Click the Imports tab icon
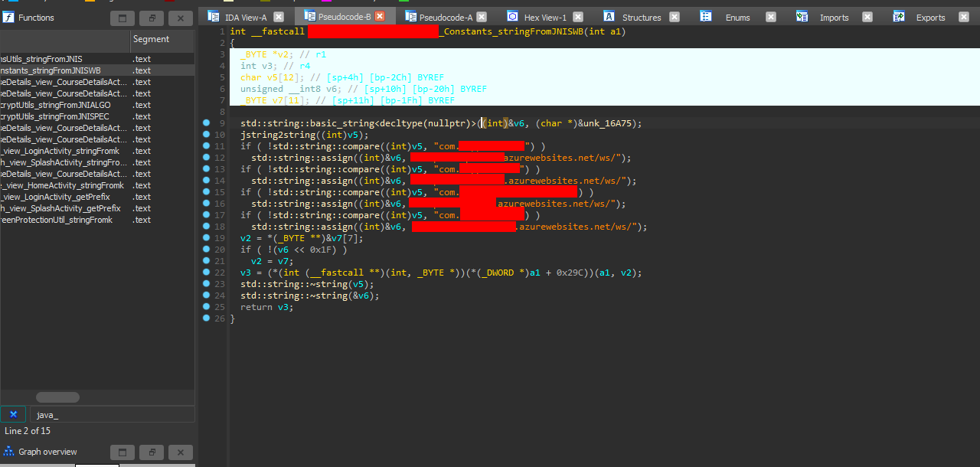980x467 pixels. (802, 17)
